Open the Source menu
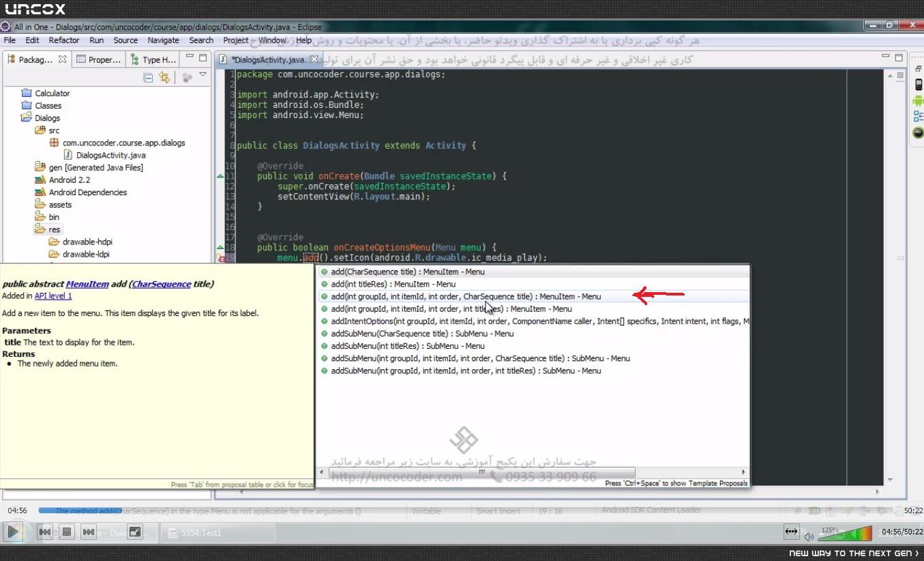The width and height of the screenshot is (924, 561). tap(125, 40)
